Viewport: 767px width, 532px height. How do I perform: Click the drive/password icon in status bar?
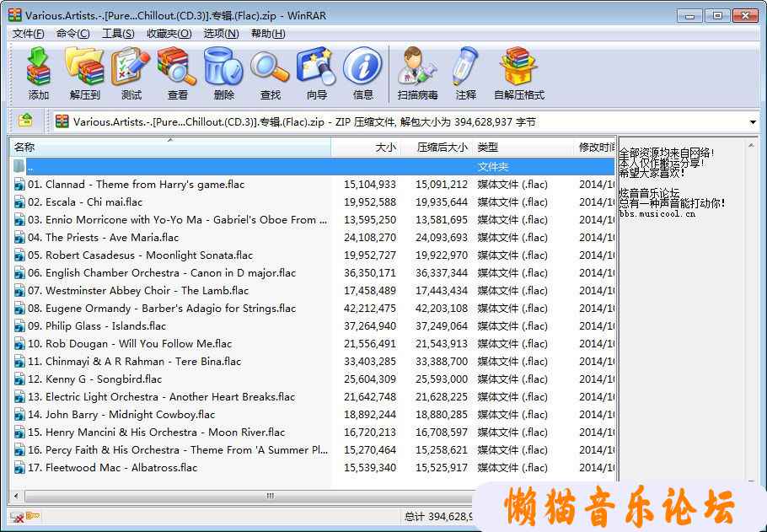(x=17, y=517)
